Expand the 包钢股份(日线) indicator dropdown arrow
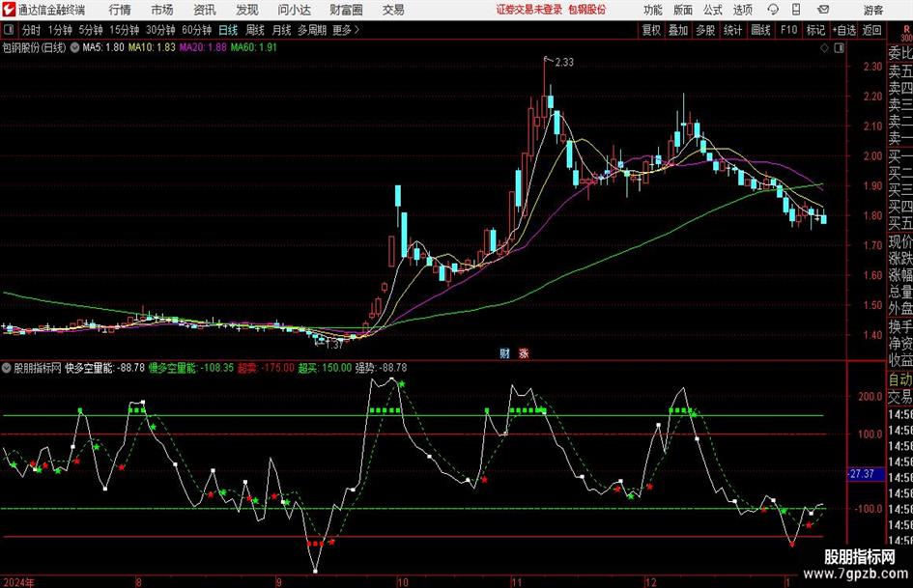Image resolution: width=913 pixels, height=588 pixels. coord(74,47)
